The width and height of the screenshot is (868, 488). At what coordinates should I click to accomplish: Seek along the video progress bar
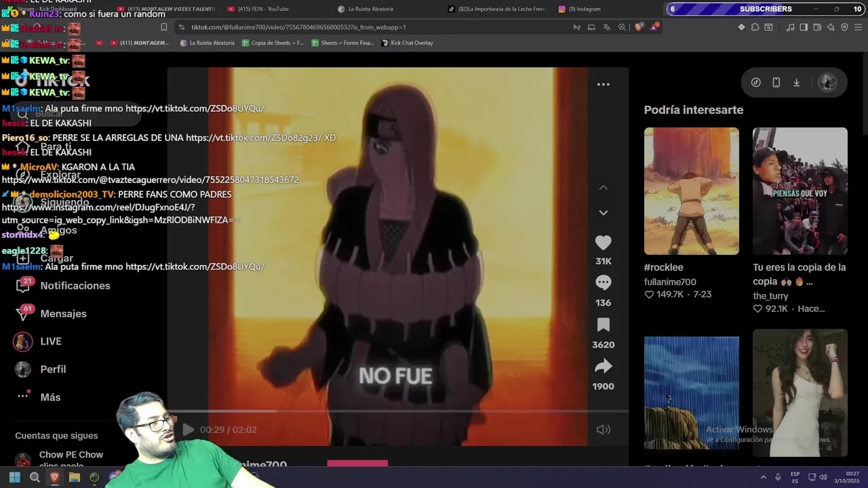(397, 411)
